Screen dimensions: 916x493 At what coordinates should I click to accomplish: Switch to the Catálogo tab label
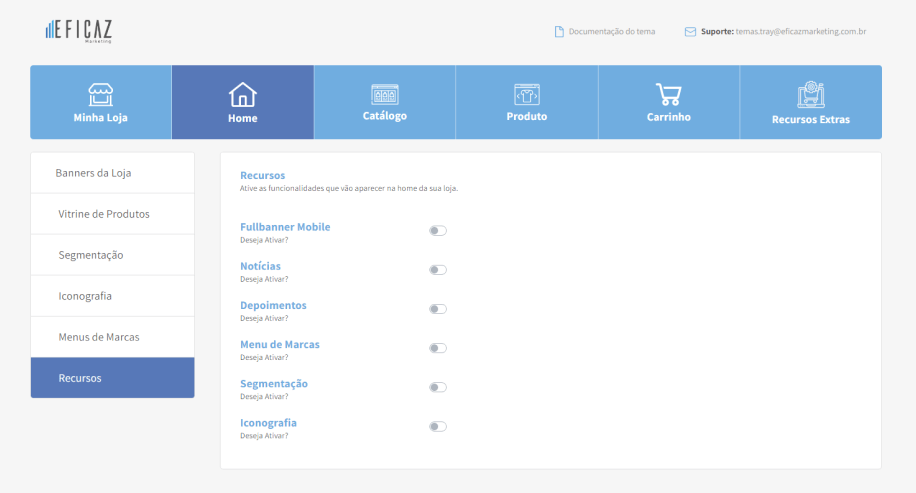(x=384, y=116)
